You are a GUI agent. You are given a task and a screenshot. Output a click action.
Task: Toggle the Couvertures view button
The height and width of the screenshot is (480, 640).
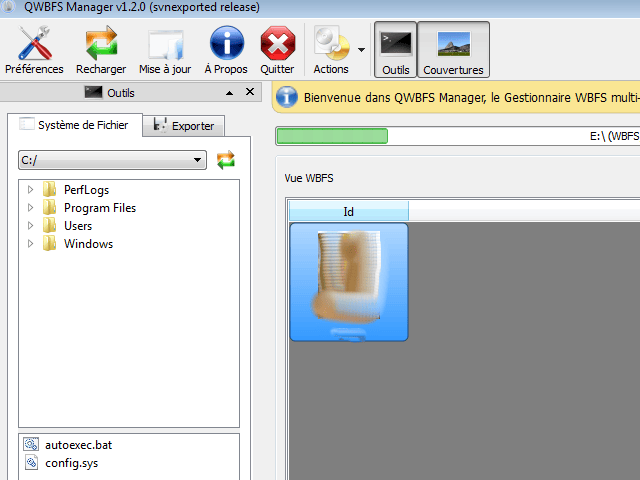[453, 50]
